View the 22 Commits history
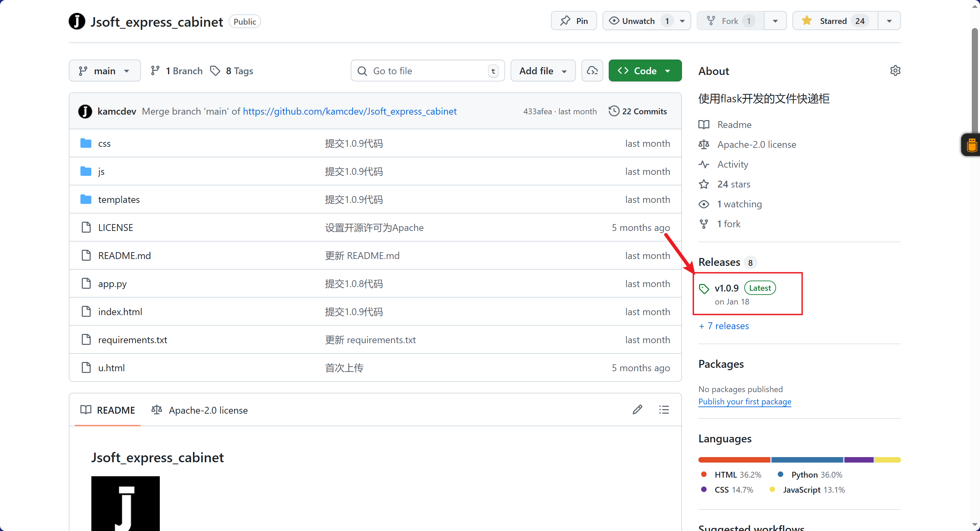The height and width of the screenshot is (531, 980). point(637,112)
